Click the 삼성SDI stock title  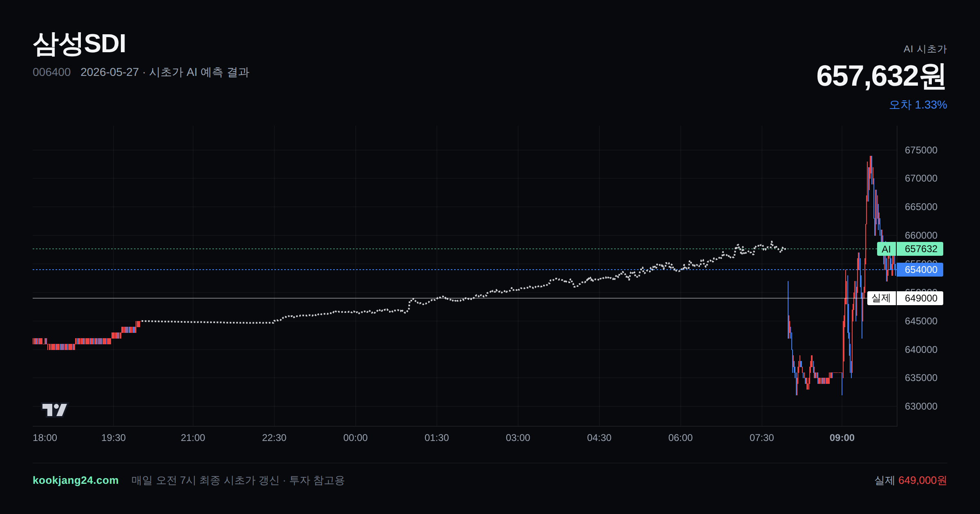point(79,44)
